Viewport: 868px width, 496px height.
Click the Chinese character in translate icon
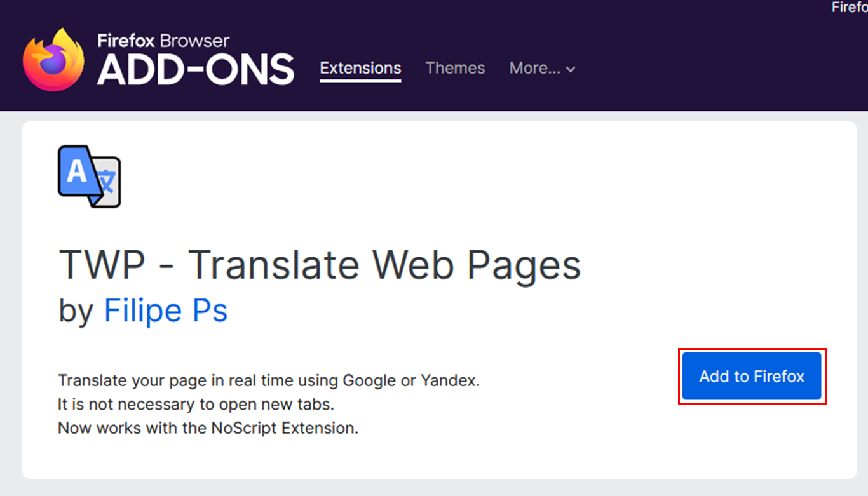point(107,183)
